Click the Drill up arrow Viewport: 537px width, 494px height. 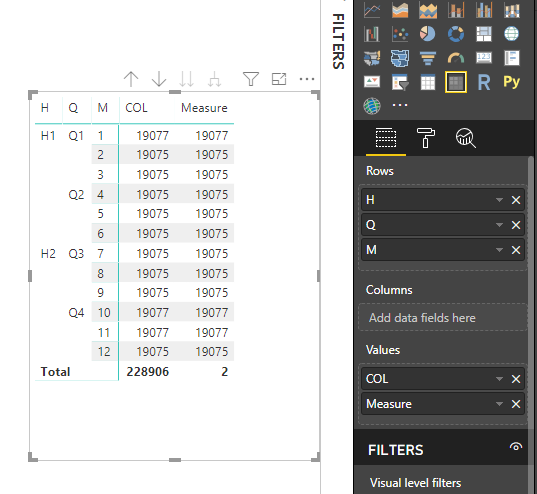pyautogui.click(x=131, y=79)
